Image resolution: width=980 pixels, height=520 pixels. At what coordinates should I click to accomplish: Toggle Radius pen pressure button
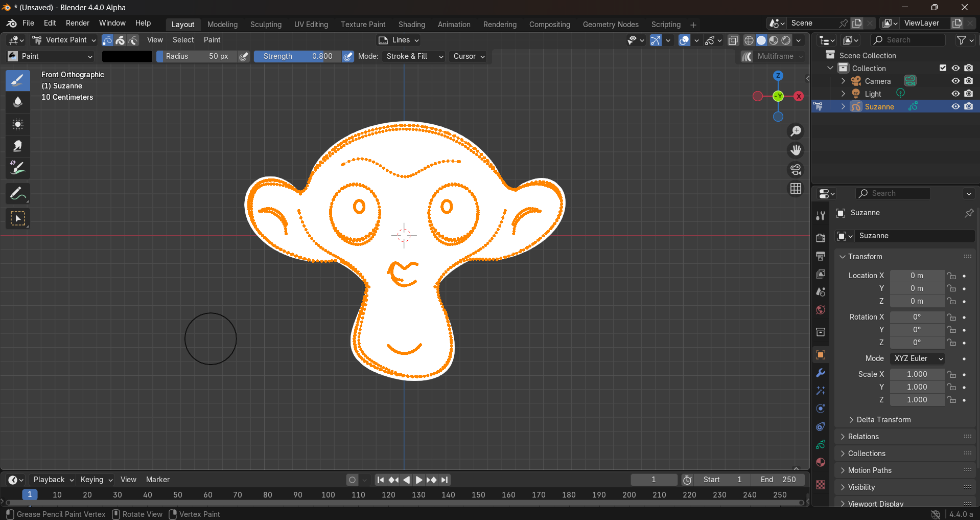[244, 56]
